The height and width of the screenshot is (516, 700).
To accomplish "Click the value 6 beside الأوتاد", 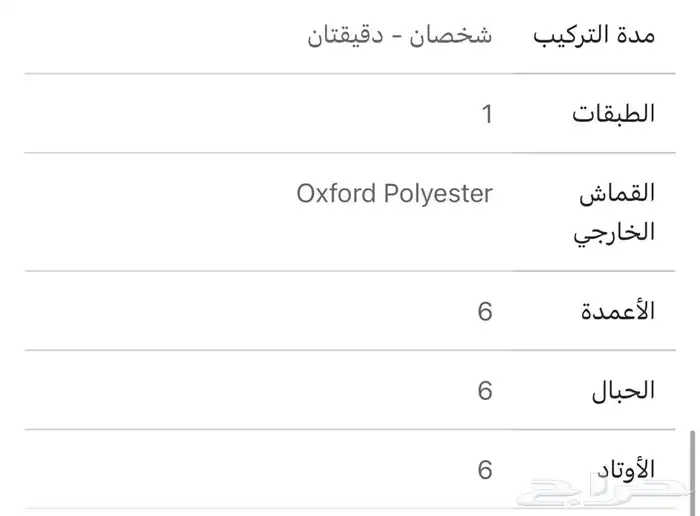I will click(485, 470).
